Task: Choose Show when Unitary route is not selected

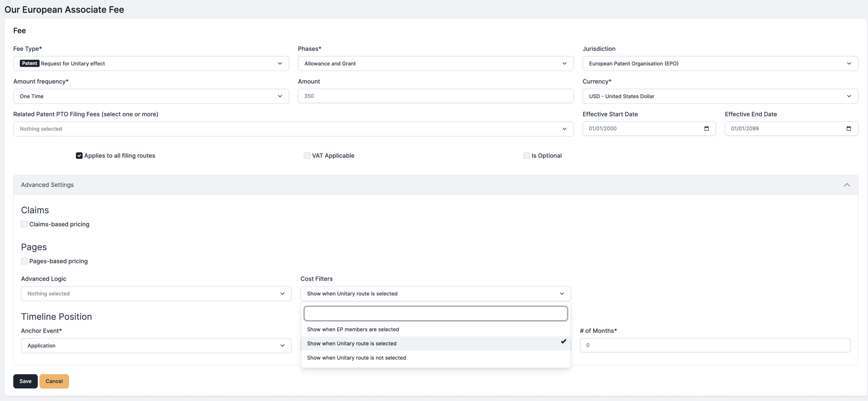Action: (x=436, y=358)
